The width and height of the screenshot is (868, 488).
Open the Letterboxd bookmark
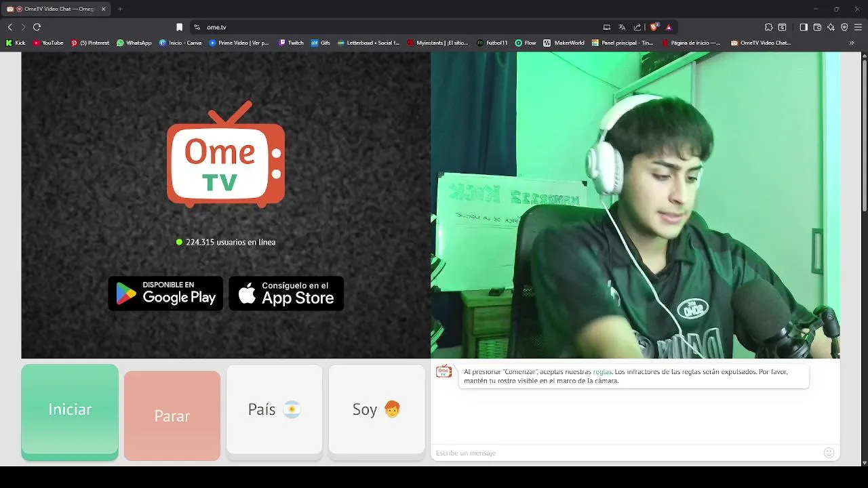(369, 43)
